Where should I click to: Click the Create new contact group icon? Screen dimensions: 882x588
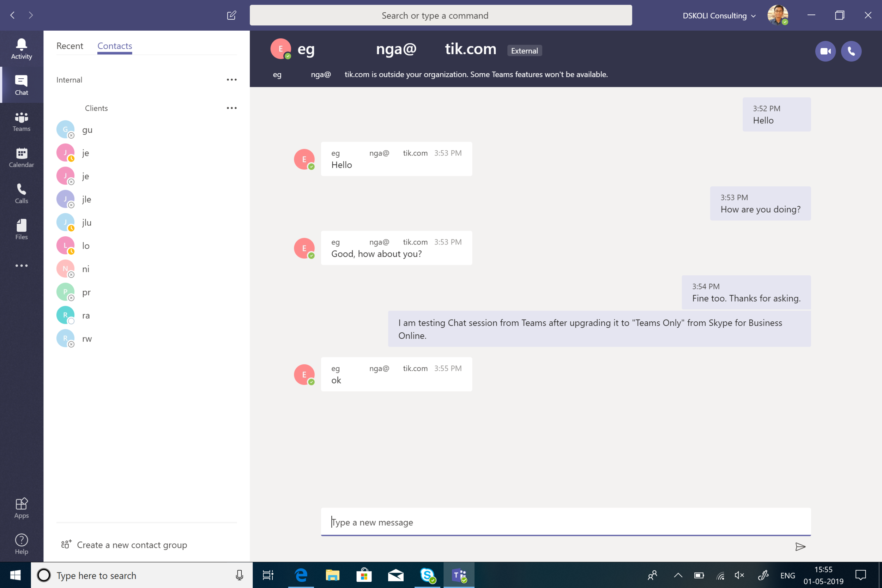point(66,545)
